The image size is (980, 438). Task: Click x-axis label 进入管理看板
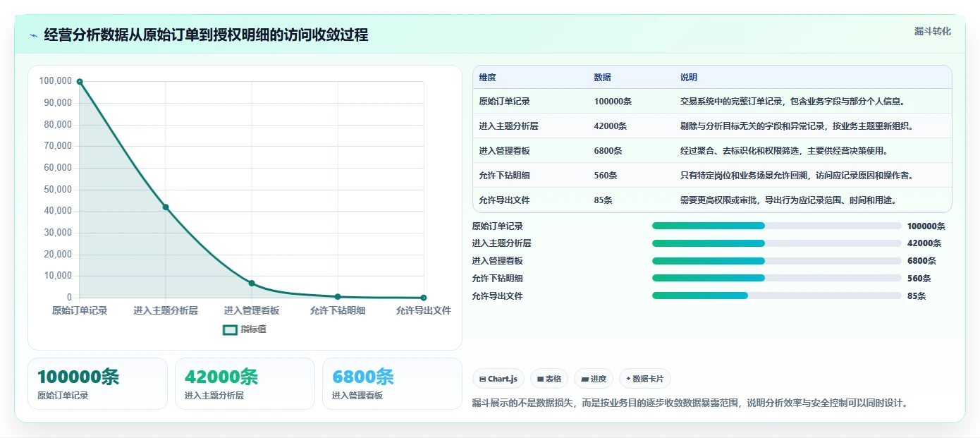click(x=252, y=310)
